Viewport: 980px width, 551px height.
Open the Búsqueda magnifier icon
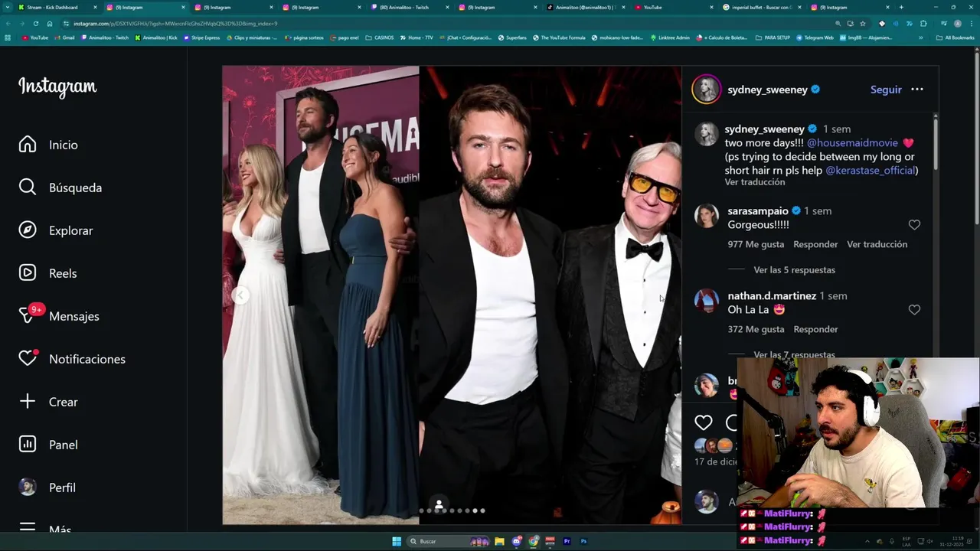[28, 187]
